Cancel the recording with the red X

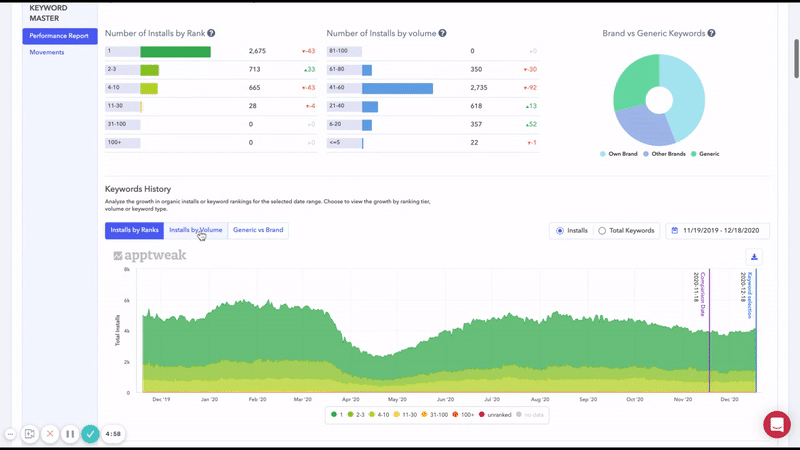point(50,434)
